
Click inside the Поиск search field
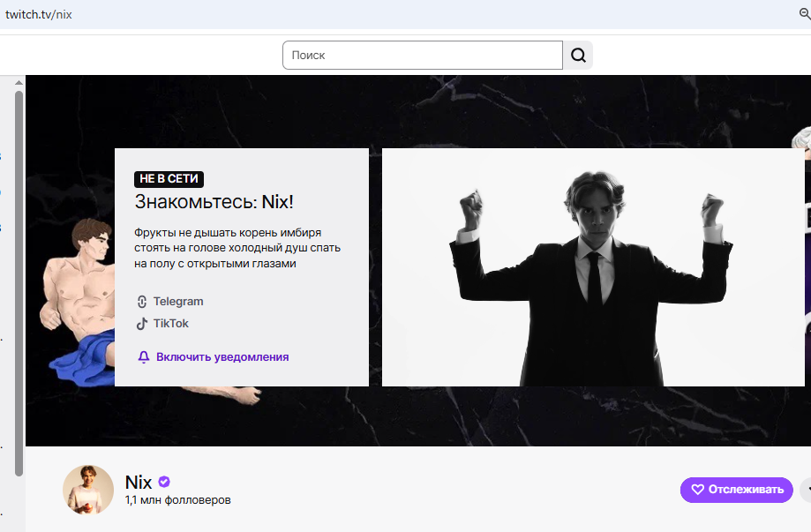click(422, 56)
